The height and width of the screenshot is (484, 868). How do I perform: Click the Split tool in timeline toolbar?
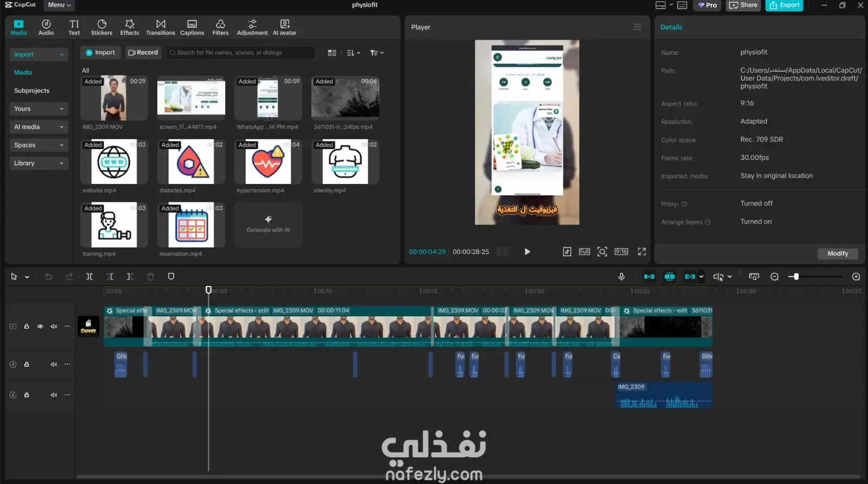tap(90, 277)
